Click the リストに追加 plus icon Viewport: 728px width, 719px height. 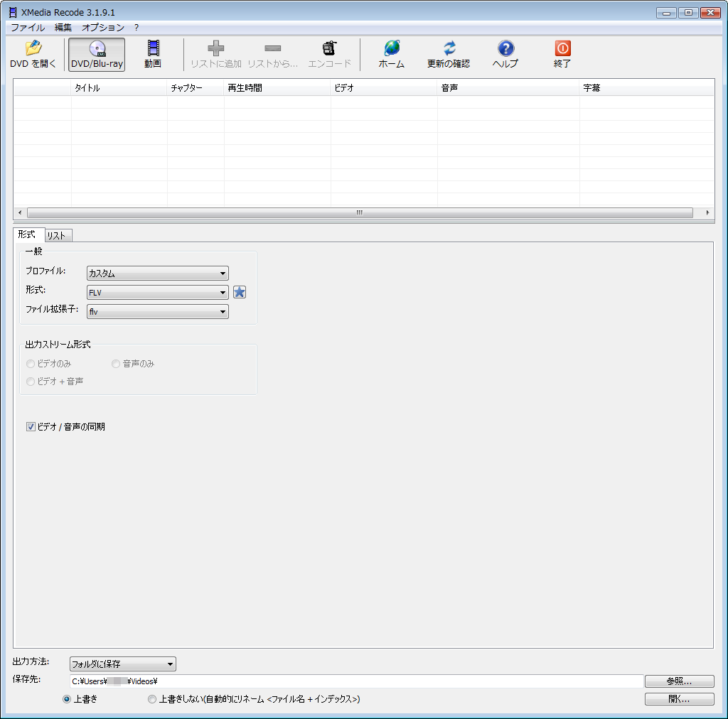(x=216, y=54)
